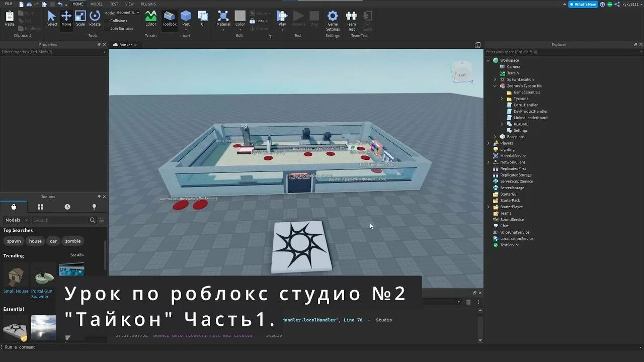Launch Team Test
This screenshot has width=644, height=362.
click(x=351, y=21)
